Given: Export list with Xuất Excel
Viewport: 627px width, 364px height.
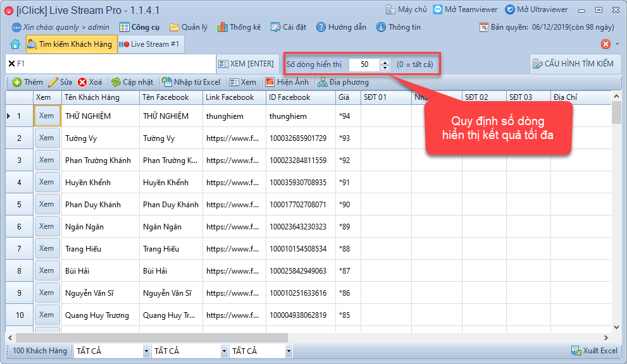Looking at the screenshot, I should [594, 351].
